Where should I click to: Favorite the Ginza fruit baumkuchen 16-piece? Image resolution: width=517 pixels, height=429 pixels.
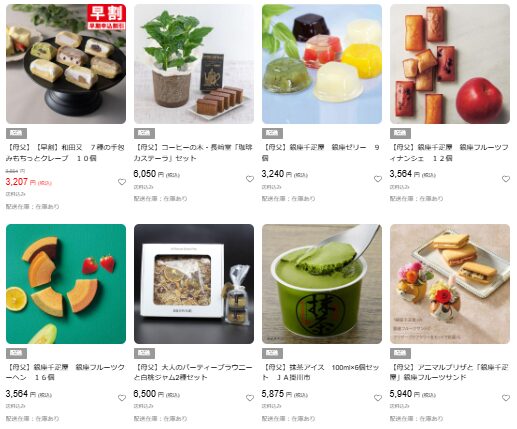(x=122, y=398)
